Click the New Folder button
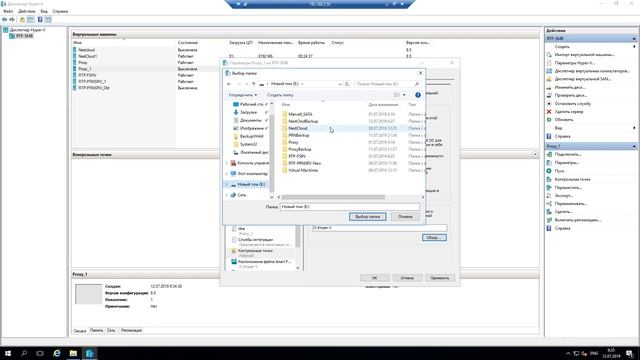 pos(280,95)
